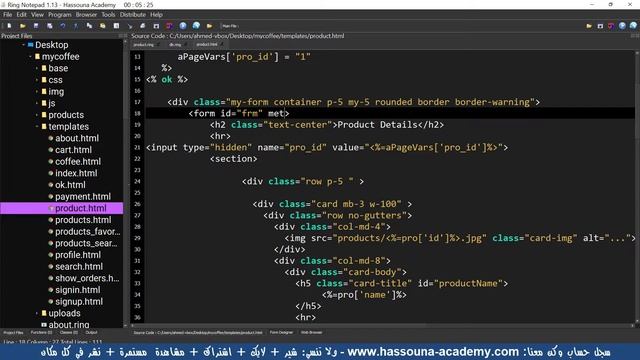The width and height of the screenshot is (640, 360).
Task: Select signup.html in the project tree
Action: pos(79,302)
